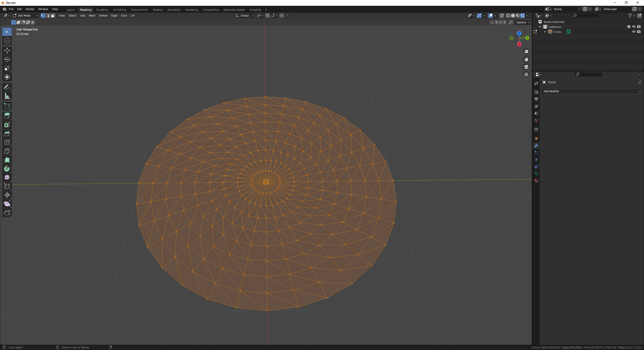The image size is (644, 350).
Task: Enable edge select mode
Action: coord(48,16)
